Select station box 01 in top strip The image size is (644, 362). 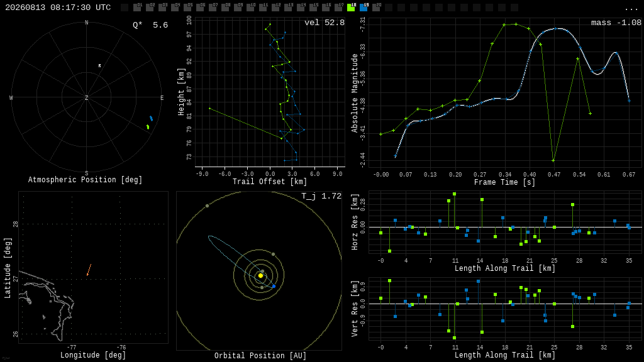137,8
